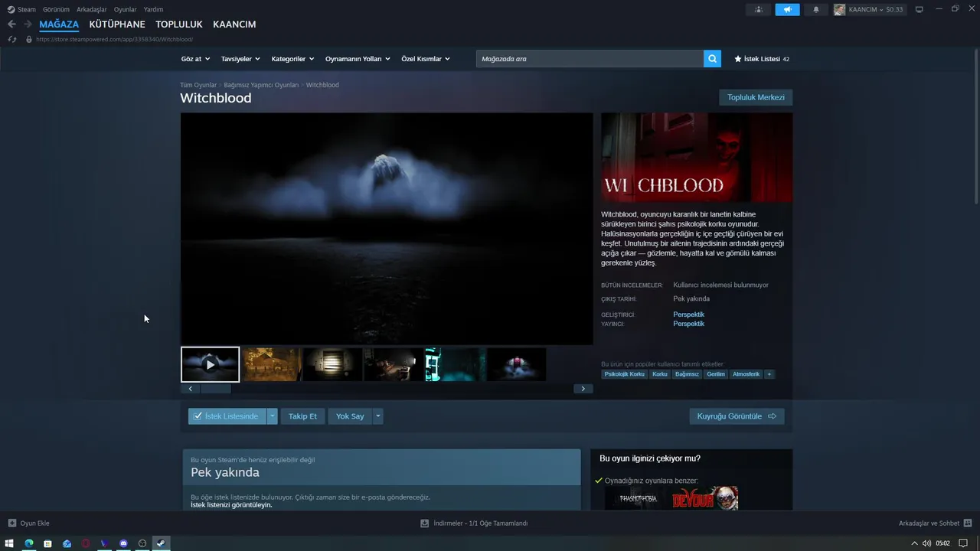
Task: Click the plus tag button to add tags
Action: point(769,374)
